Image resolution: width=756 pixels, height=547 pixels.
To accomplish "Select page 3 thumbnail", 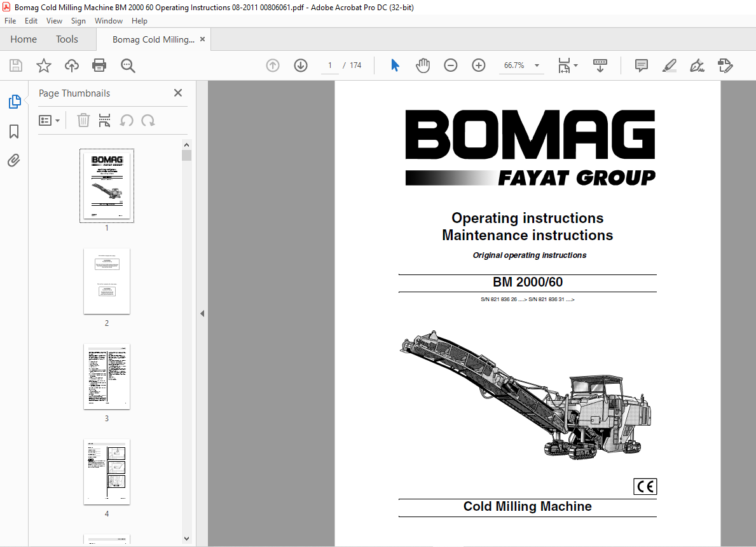I will click(107, 376).
